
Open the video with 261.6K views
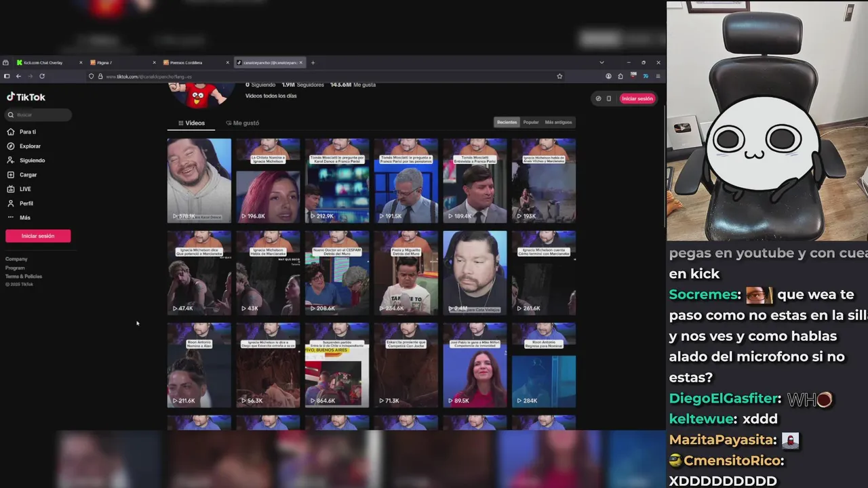point(543,272)
